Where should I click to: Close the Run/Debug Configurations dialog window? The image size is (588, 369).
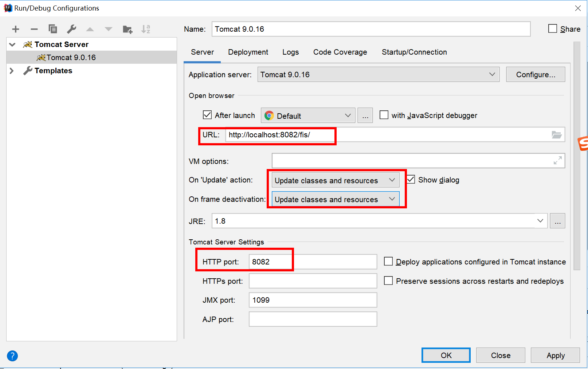pos(578,8)
